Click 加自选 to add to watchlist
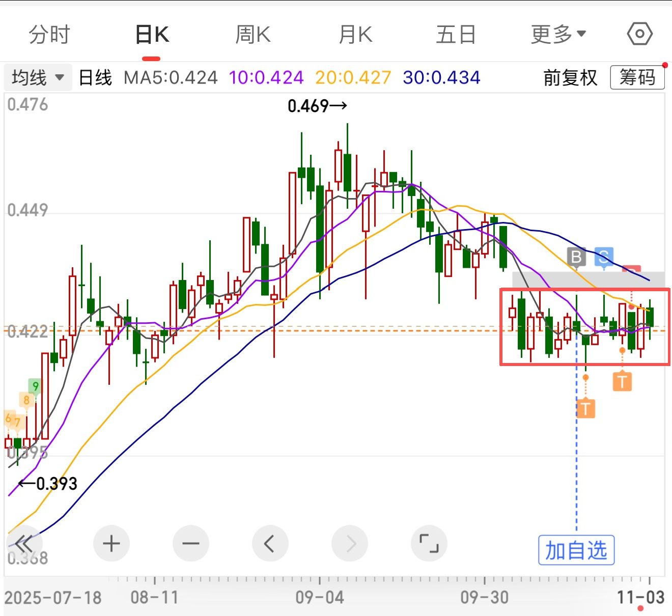Image resolution: width=672 pixels, height=616 pixels. 576,550
